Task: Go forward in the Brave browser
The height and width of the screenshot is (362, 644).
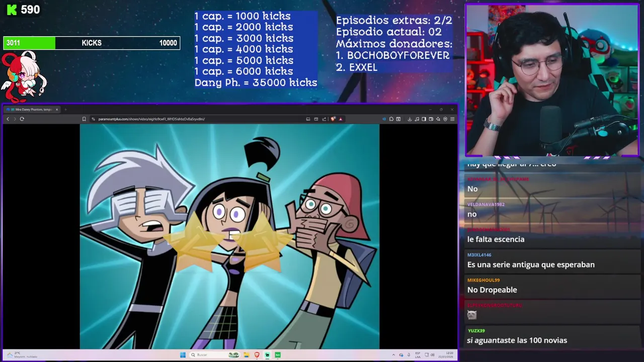Action: point(15,119)
